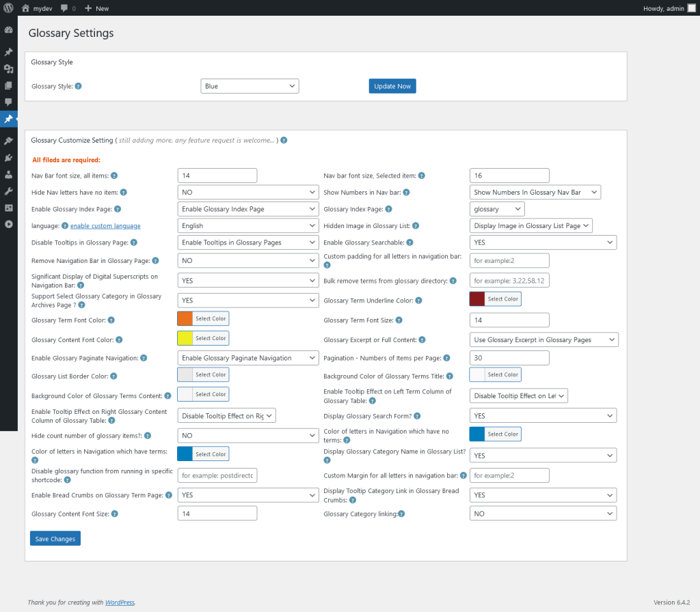
Task: Open Howdy, admin account menu
Action: tap(669, 8)
